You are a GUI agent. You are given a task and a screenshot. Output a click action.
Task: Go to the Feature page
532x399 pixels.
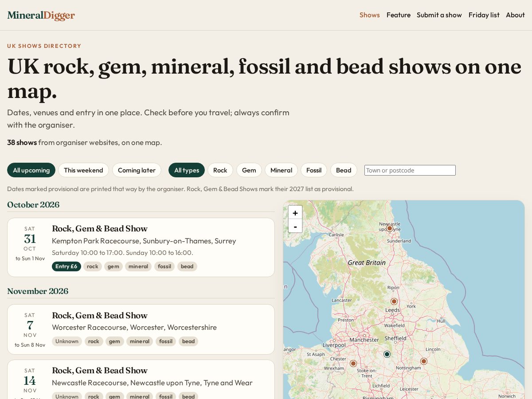[398, 15]
